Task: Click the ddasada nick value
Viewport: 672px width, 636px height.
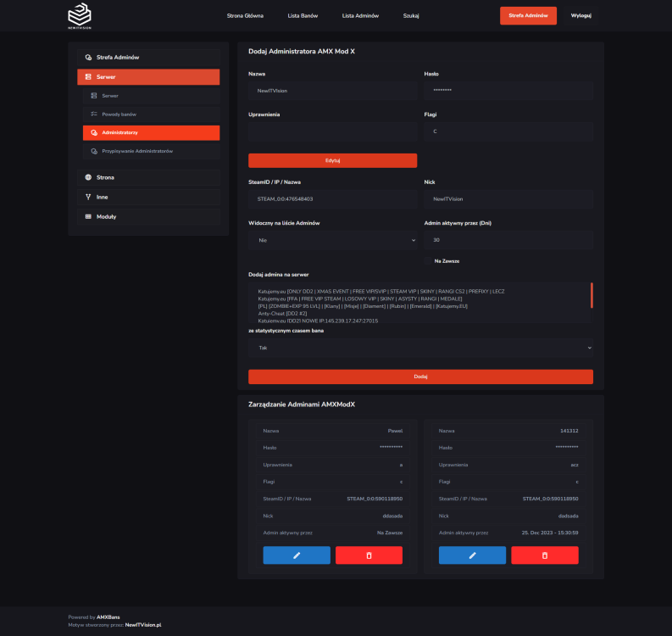Action: click(x=392, y=516)
